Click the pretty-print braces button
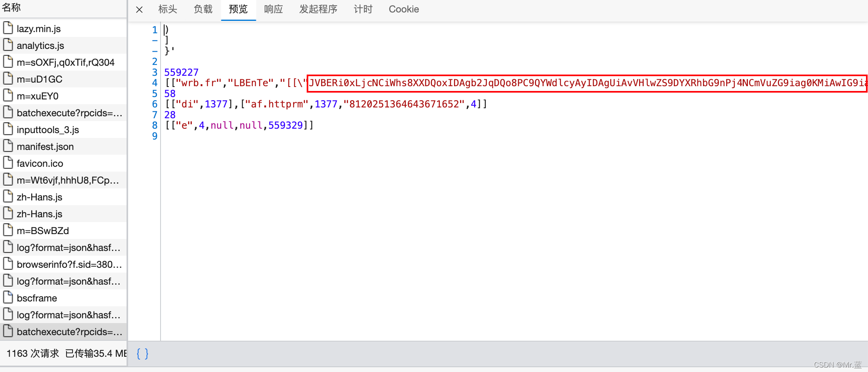Screen dimensions: 868x372 click(x=143, y=354)
